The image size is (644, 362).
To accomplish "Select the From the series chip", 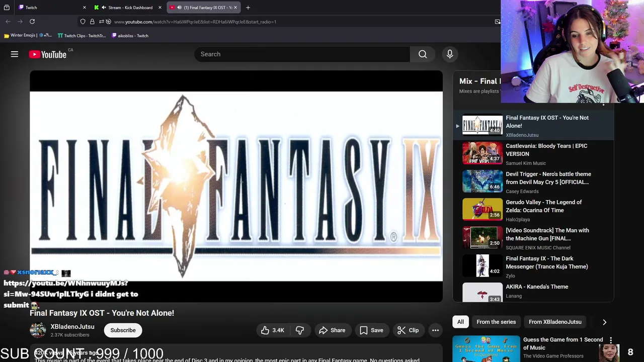I will (x=496, y=322).
